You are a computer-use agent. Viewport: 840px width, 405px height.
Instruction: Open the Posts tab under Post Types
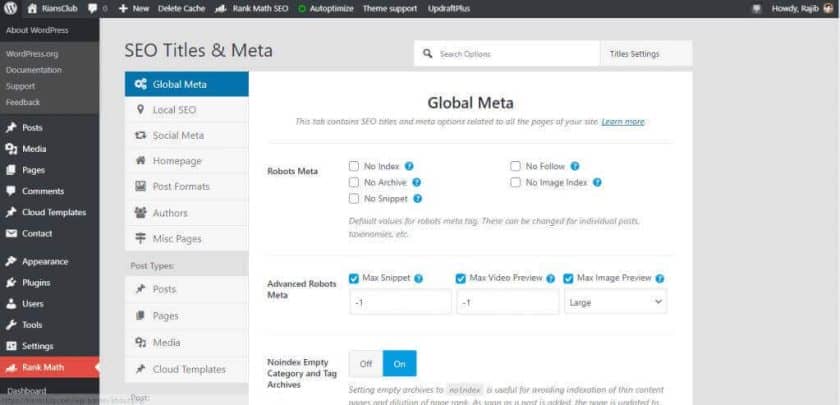pyautogui.click(x=186, y=289)
